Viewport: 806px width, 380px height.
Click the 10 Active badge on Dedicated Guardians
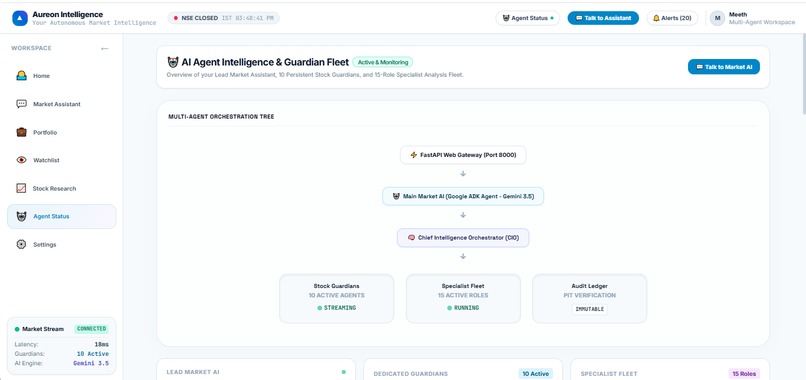tap(536, 374)
